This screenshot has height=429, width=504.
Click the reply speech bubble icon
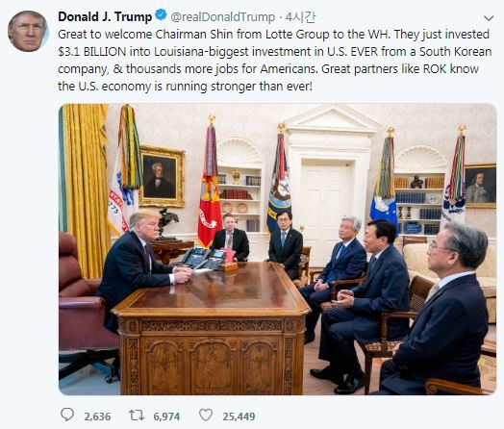67,415
